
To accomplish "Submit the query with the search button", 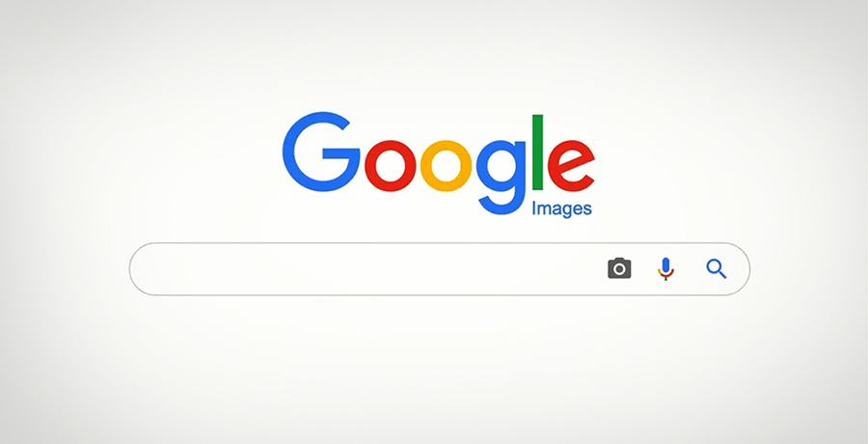I will 717,269.
